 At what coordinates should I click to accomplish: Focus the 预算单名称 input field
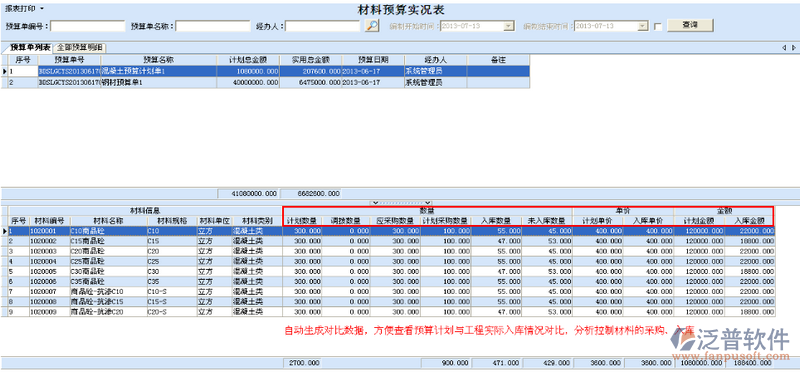click(x=213, y=26)
